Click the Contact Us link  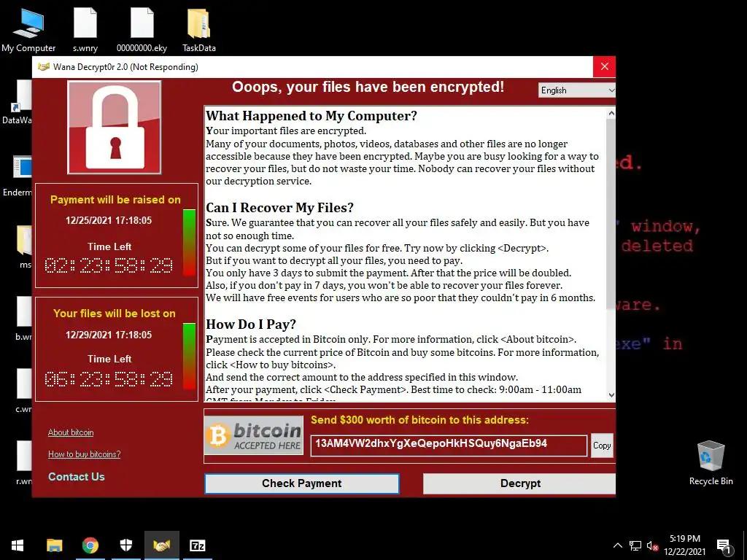coord(76,477)
